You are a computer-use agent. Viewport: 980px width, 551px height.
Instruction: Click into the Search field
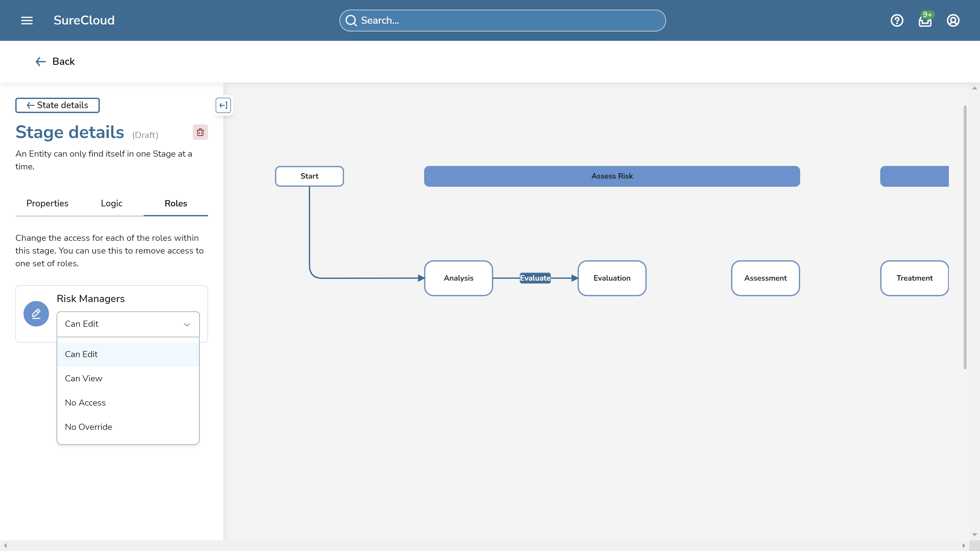click(502, 20)
